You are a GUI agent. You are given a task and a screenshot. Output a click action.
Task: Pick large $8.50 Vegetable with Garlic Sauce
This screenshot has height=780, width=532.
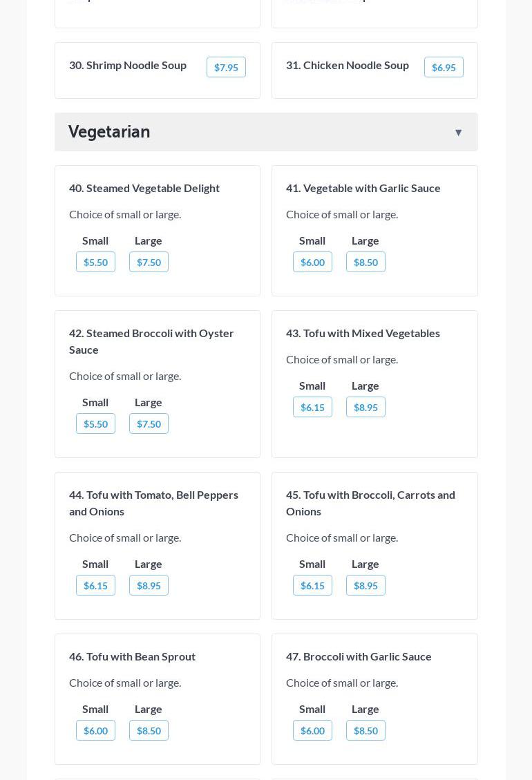(x=365, y=262)
